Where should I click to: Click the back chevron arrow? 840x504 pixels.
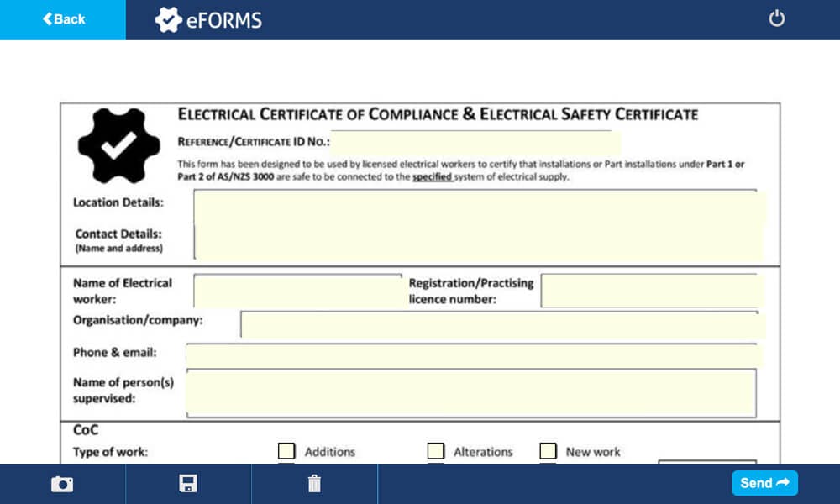pos(46,18)
